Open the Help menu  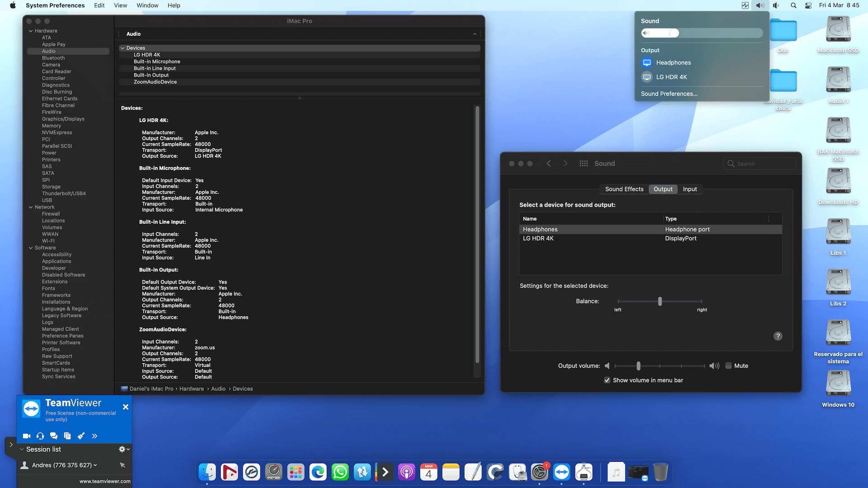point(174,5)
